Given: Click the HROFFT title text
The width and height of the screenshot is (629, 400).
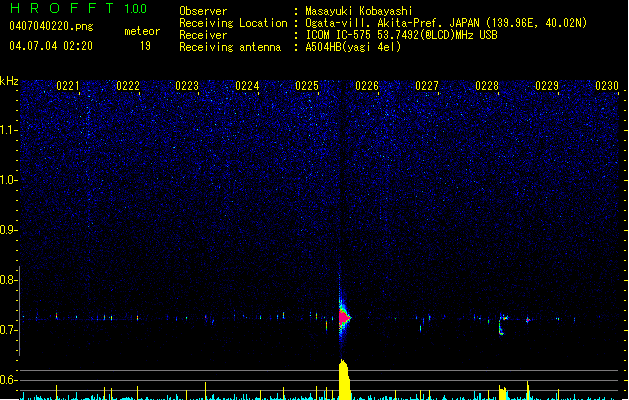Looking at the screenshot, I should coord(62,8).
